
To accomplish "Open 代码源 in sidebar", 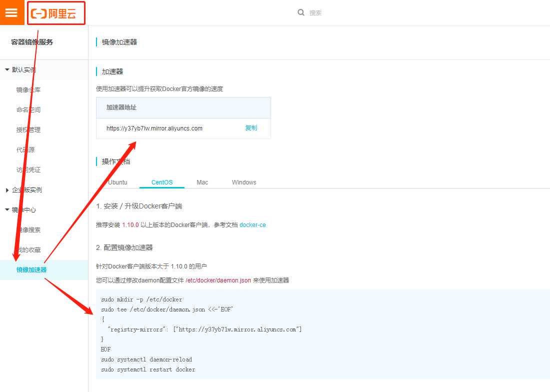I will 25,149.
